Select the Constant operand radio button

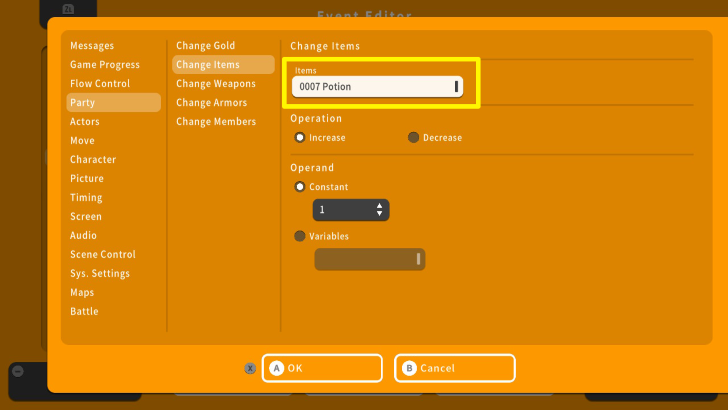point(300,187)
